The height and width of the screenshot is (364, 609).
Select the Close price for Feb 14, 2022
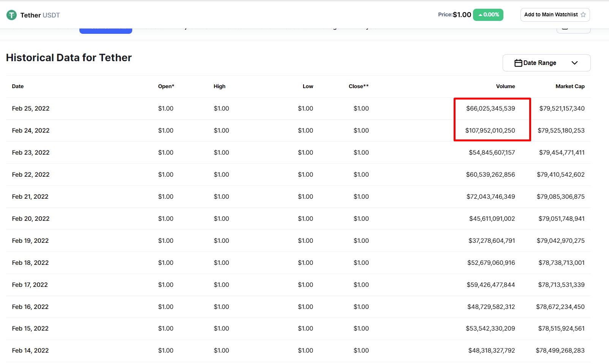(x=361, y=350)
